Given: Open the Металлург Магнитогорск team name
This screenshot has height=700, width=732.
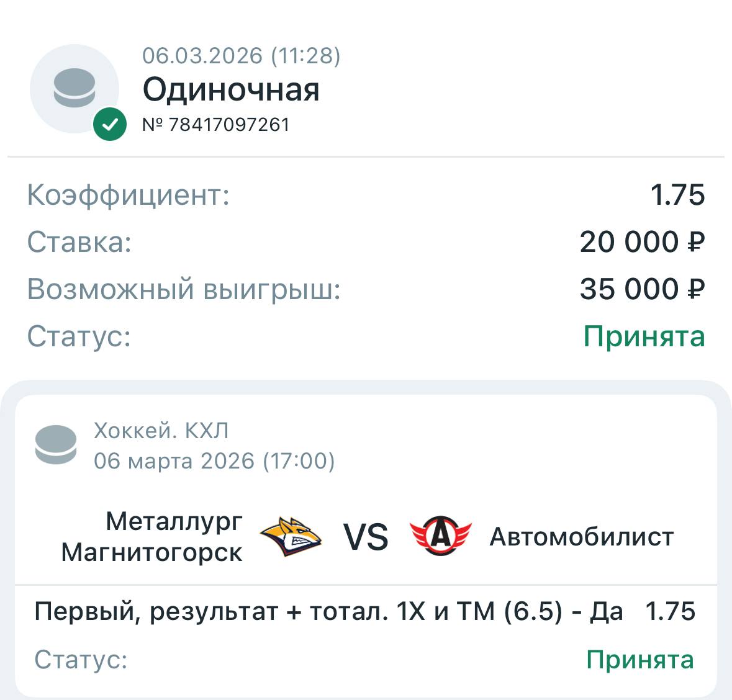Looking at the screenshot, I should pos(152,537).
